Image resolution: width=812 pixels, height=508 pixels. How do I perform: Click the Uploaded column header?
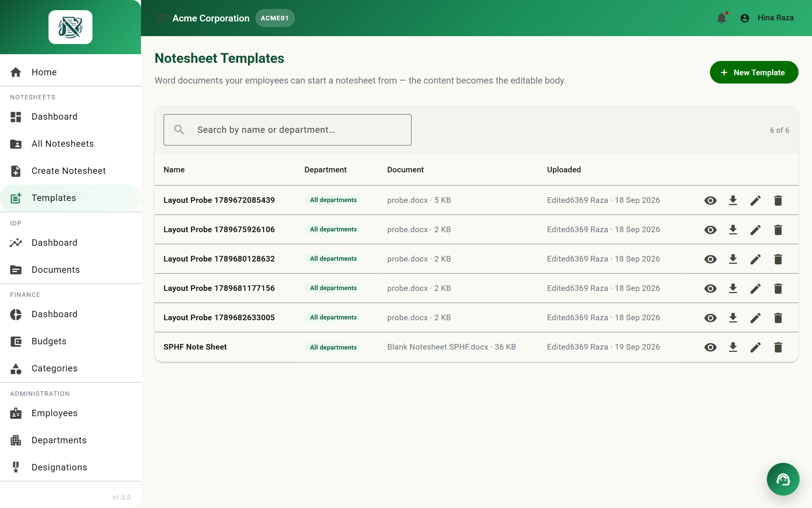[x=564, y=170]
